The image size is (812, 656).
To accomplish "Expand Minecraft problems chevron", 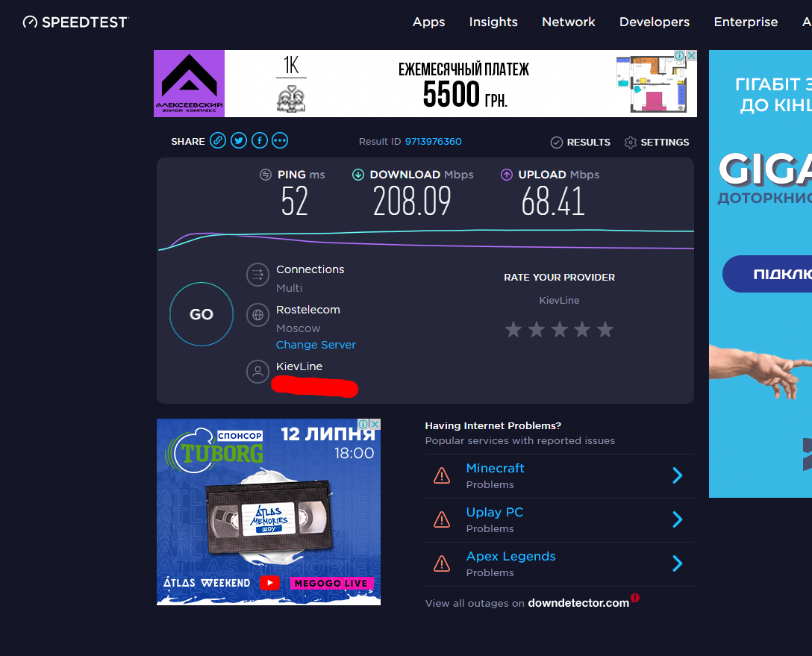I will pyautogui.click(x=678, y=475).
